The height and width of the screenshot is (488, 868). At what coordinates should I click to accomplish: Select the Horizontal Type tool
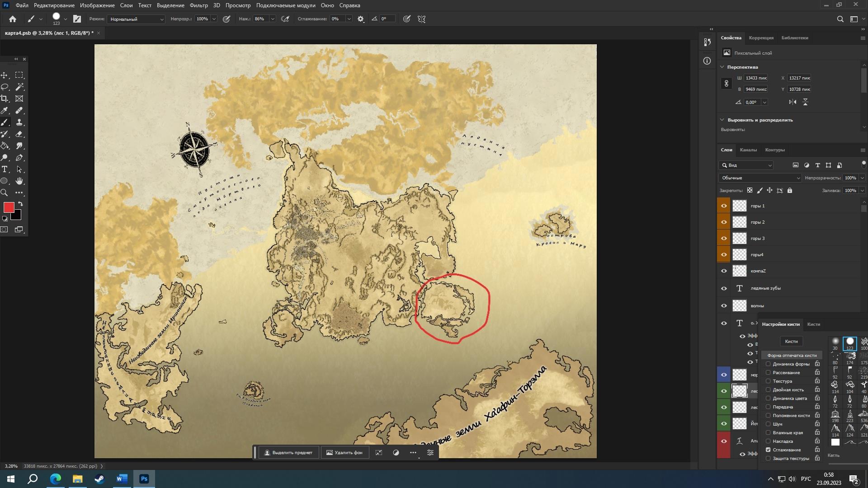click(5, 169)
